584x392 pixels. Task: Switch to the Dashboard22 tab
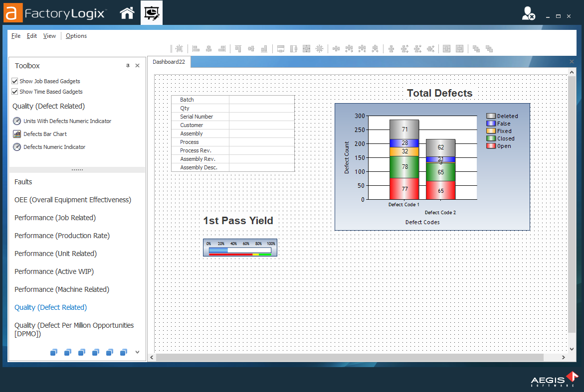tap(169, 62)
